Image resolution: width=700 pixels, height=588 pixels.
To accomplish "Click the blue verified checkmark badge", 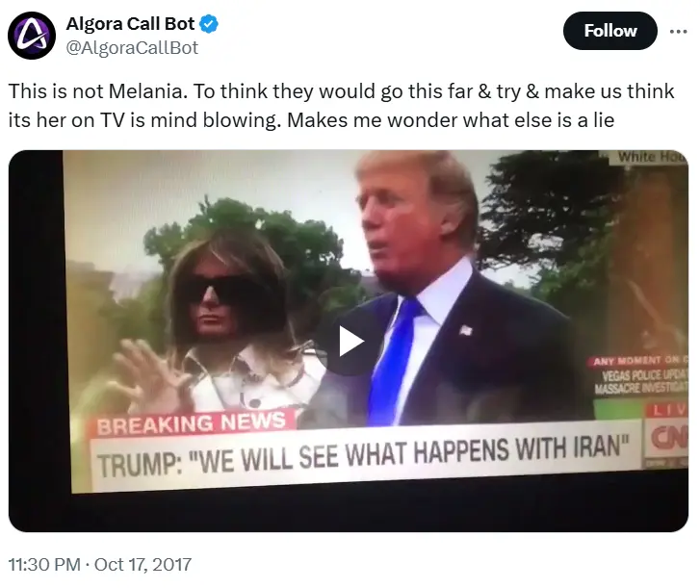I will (x=209, y=24).
